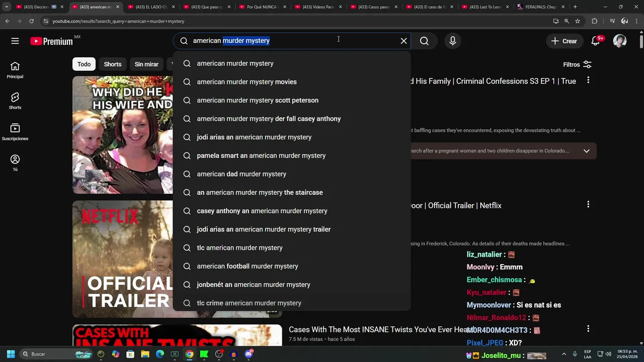The height and width of the screenshot is (362, 644).
Task: Reload the page with the refresh button
Action: [31, 21]
